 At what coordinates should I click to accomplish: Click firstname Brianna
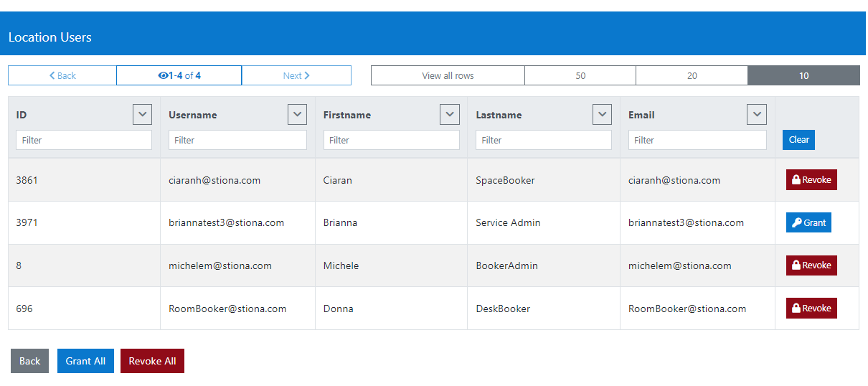coord(340,222)
